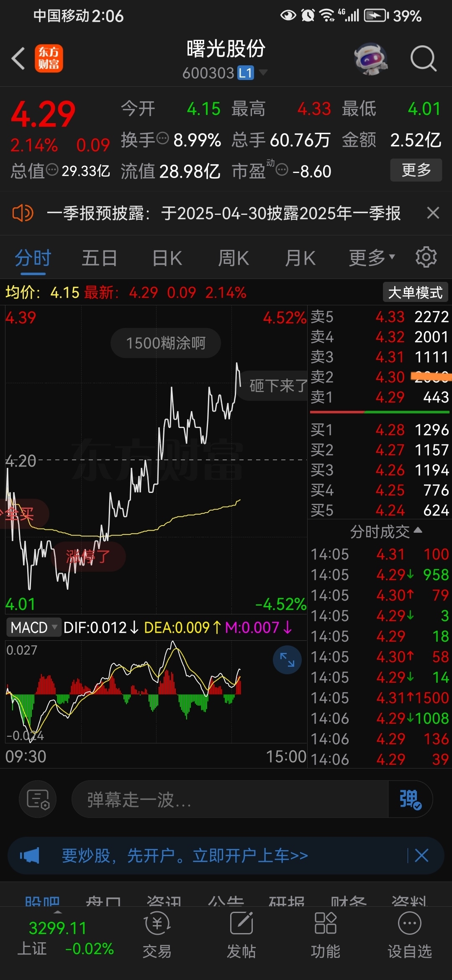This screenshot has width=452, height=980.
Task: Open 要炒股，先开户 account link
Action: [185, 856]
